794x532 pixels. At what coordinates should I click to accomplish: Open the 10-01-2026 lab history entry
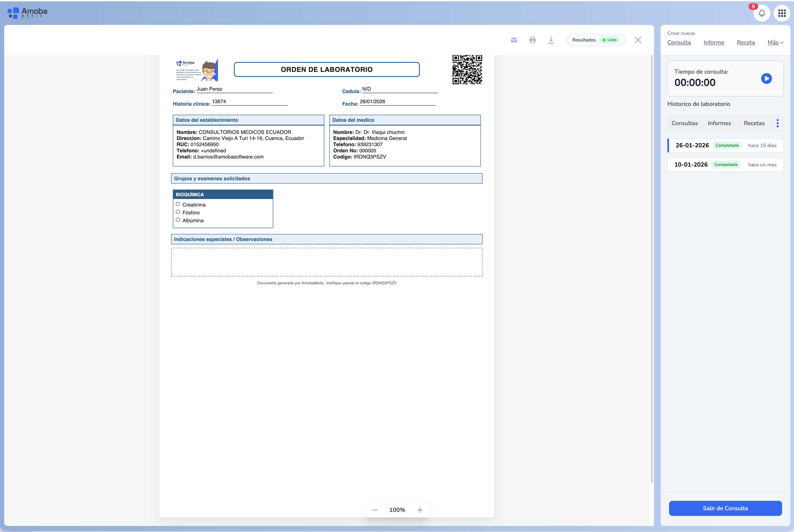[x=725, y=164]
